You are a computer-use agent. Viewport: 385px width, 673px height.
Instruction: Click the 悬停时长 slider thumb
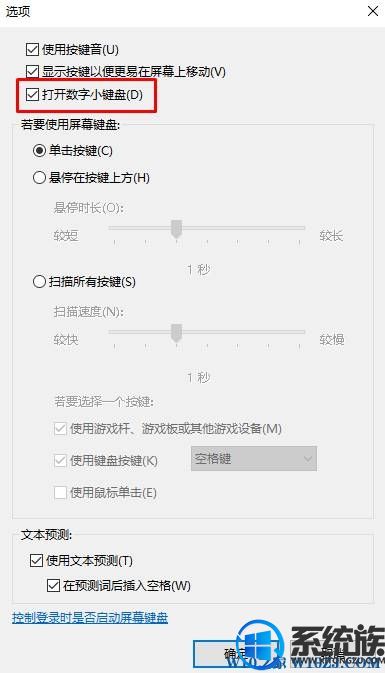176,229
